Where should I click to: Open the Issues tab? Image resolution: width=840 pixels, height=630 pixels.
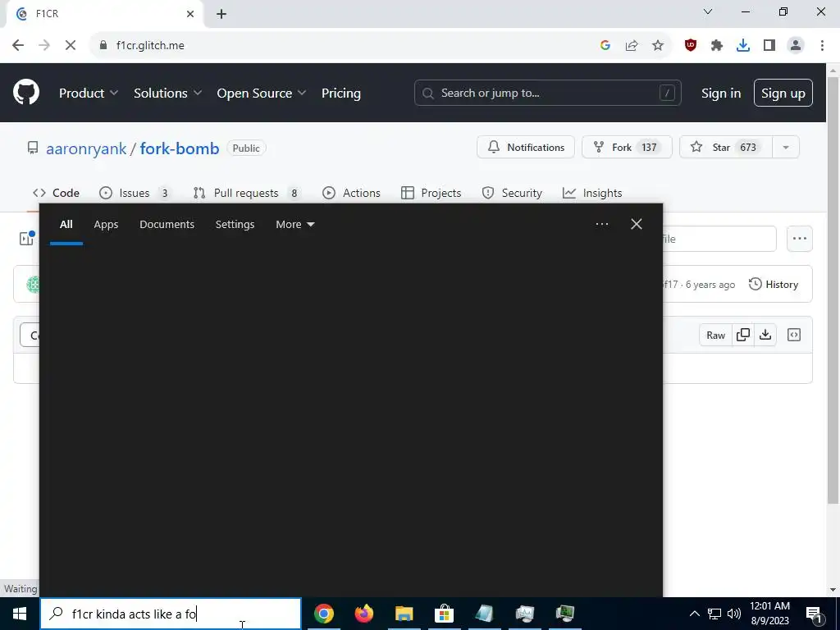coord(135,193)
